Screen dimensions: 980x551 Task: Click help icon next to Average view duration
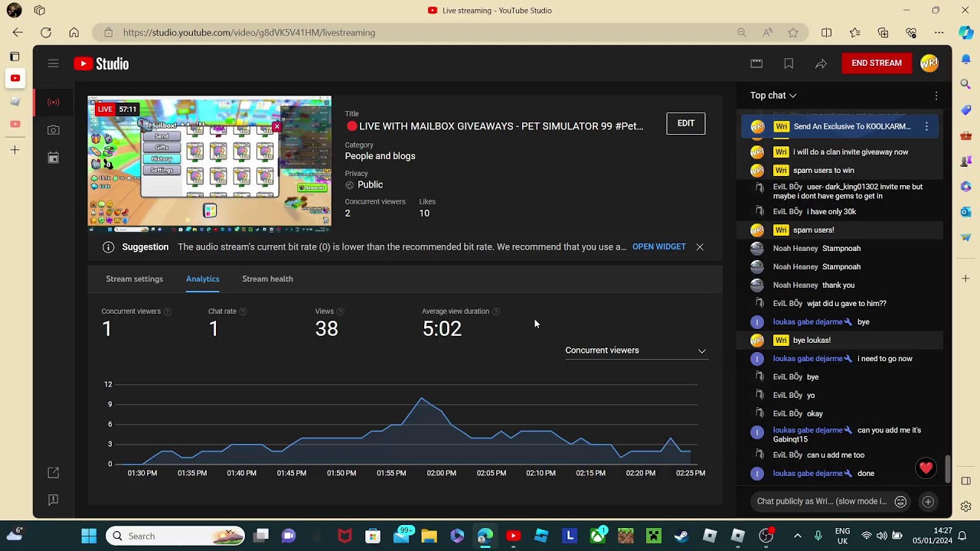[496, 311]
